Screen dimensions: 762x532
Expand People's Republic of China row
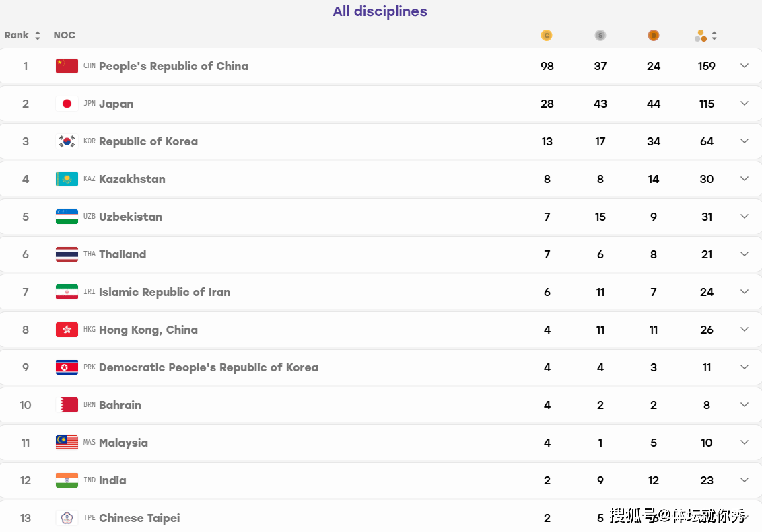pos(744,65)
